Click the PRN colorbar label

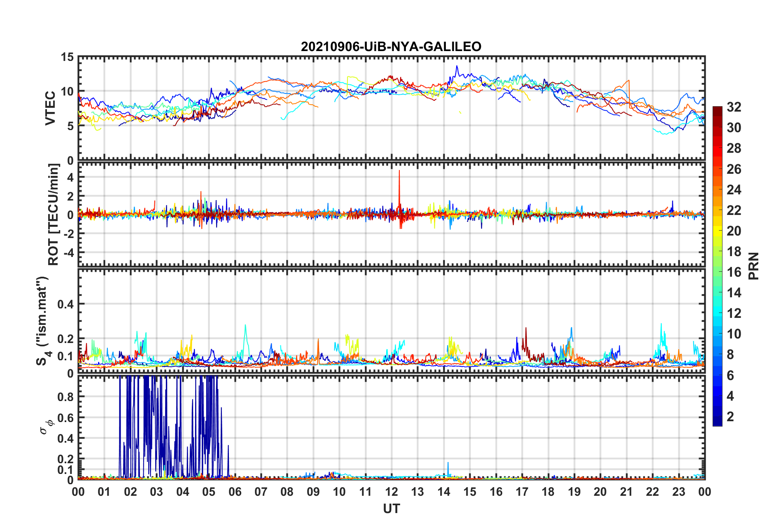click(x=753, y=266)
